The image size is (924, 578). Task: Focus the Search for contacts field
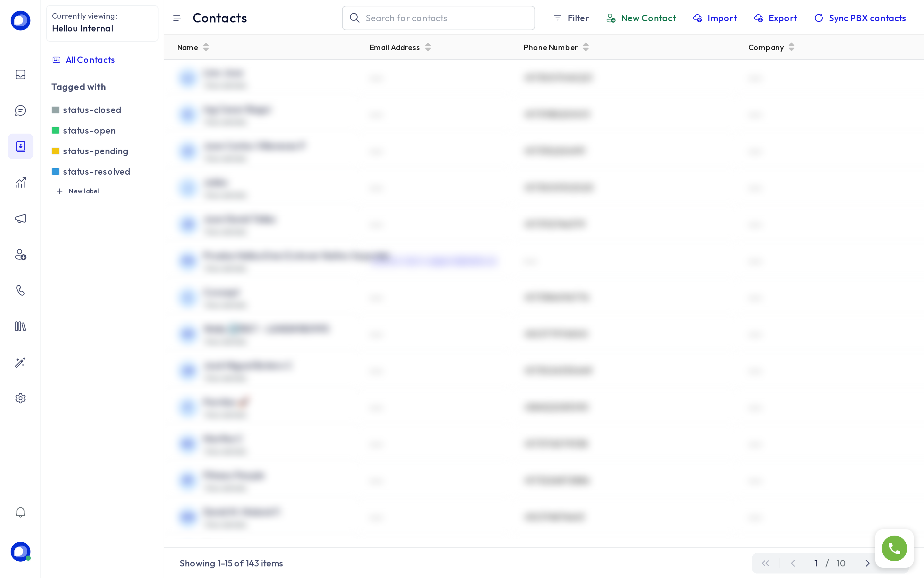click(x=438, y=18)
